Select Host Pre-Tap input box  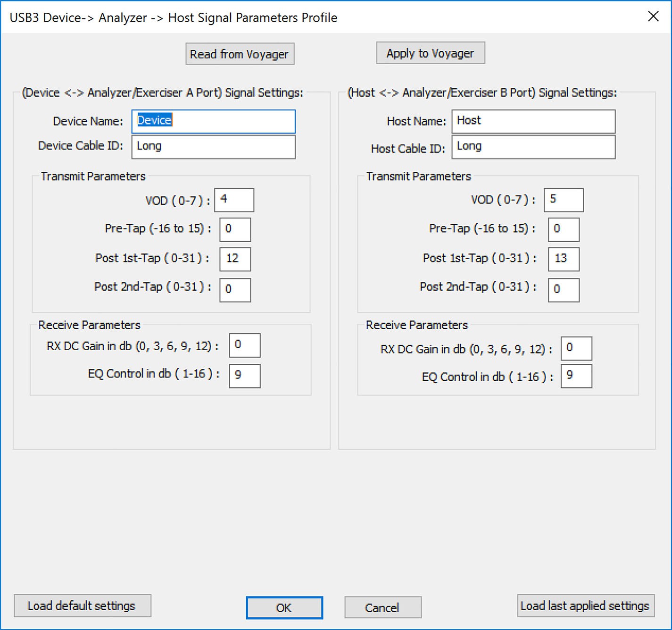click(x=564, y=229)
